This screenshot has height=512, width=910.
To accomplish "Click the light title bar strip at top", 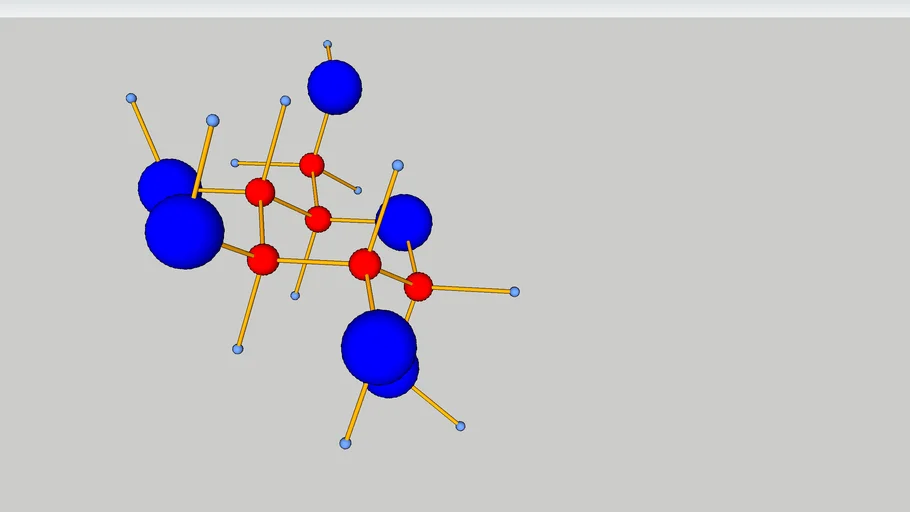I will tap(455, 8).
